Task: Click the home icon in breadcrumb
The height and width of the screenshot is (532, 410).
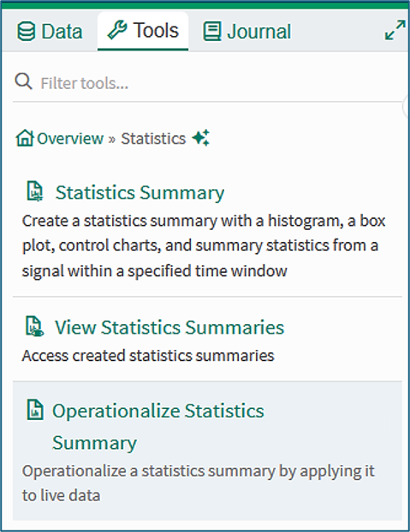Action: (x=25, y=138)
